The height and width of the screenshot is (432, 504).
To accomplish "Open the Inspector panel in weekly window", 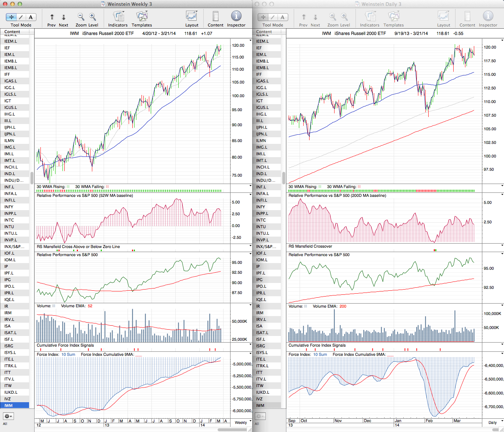I will coord(236,17).
